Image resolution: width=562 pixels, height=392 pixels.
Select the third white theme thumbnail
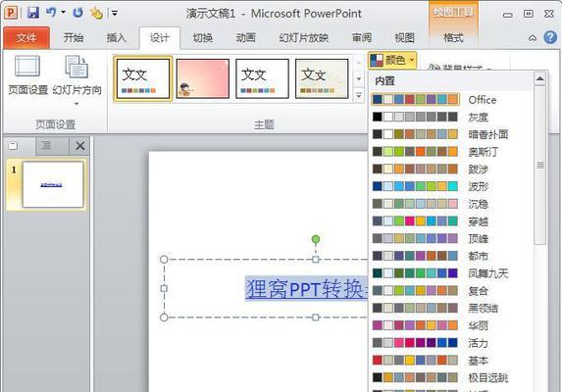click(x=262, y=78)
